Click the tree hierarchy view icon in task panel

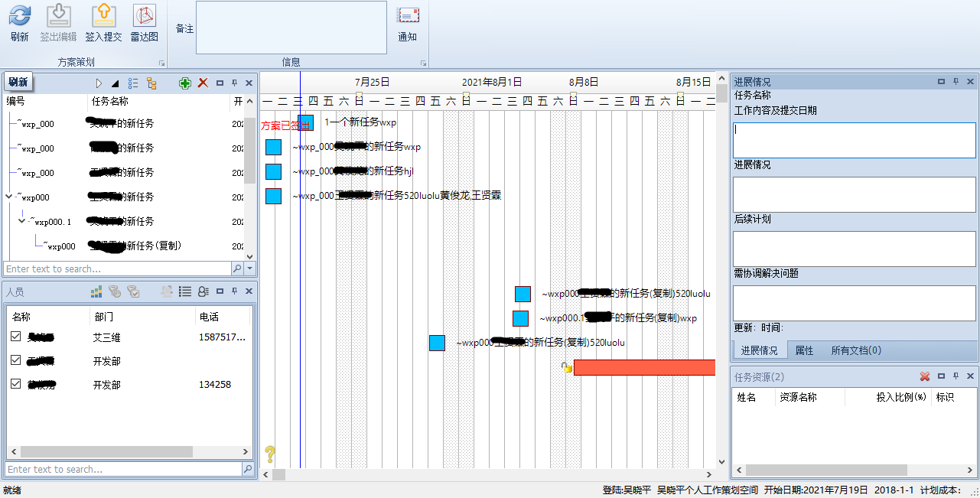pos(151,83)
